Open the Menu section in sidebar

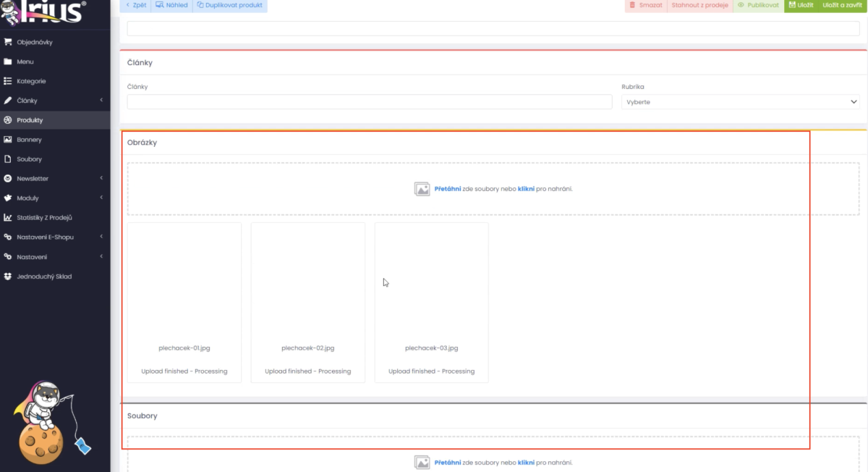[x=55, y=62]
